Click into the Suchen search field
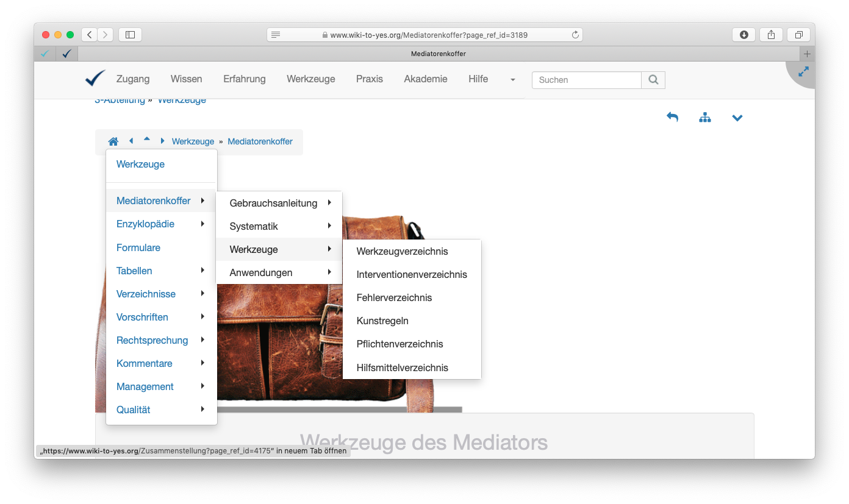The height and width of the screenshot is (504, 849). 586,80
